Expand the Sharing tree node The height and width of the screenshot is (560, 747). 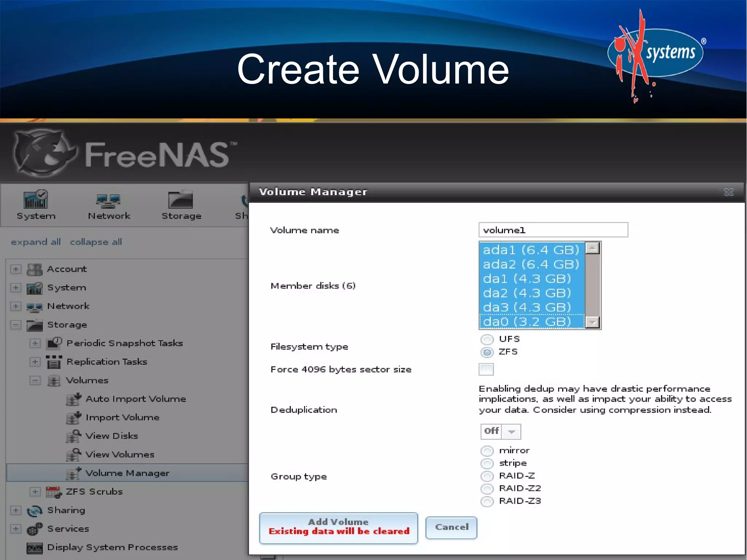click(16, 510)
